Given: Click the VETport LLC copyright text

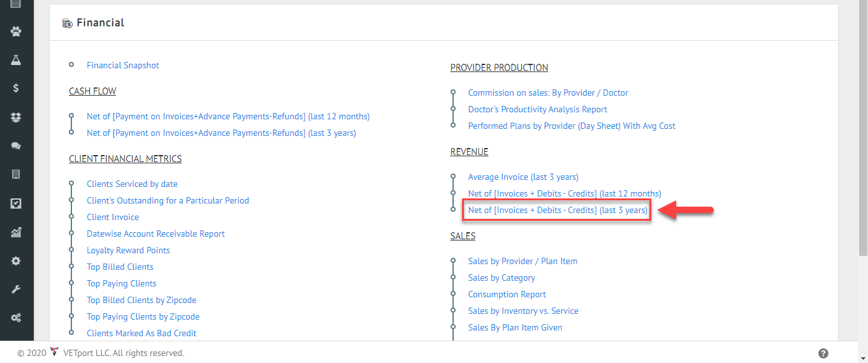Looking at the screenshot, I should click(x=124, y=353).
